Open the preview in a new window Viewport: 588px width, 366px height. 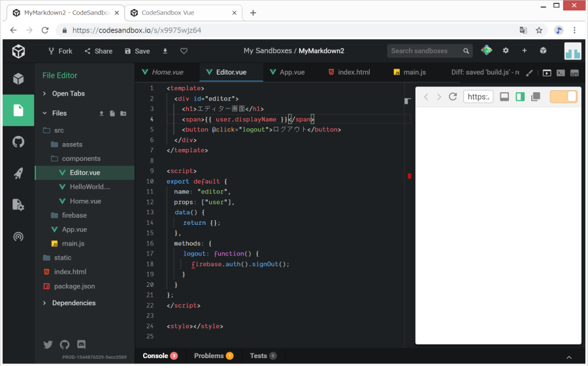pos(536,97)
